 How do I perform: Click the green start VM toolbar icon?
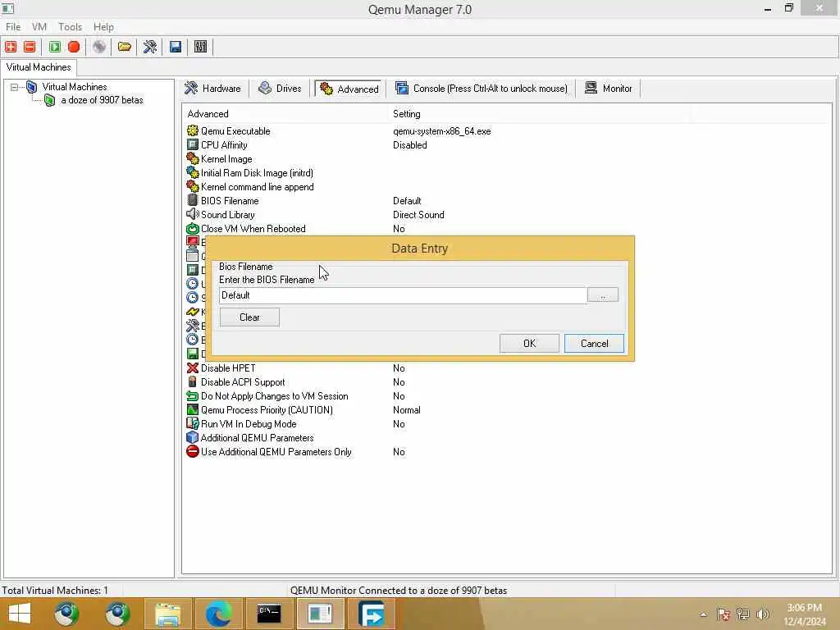pyautogui.click(x=55, y=47)
